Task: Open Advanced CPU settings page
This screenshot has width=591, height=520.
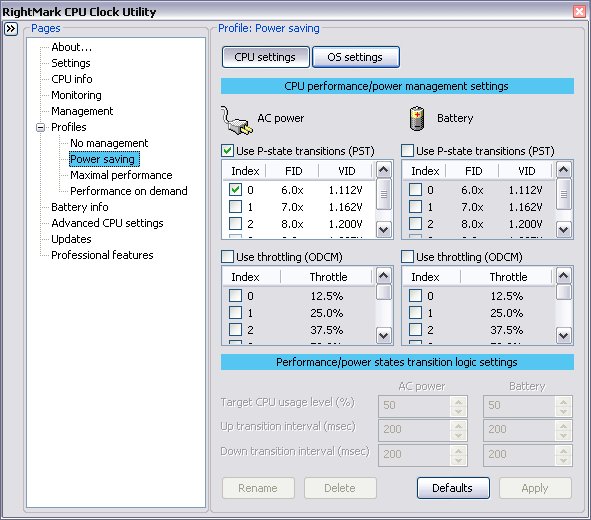Action: 107,223
